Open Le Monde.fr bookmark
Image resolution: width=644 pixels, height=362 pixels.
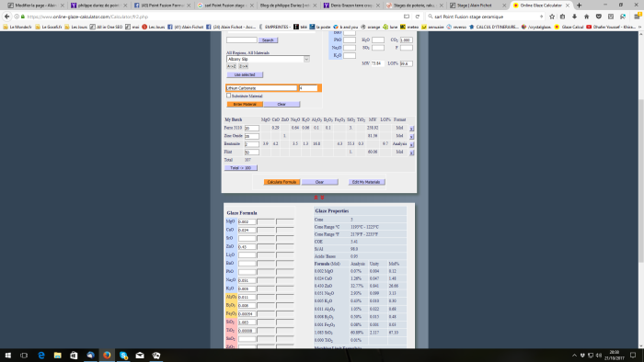coord(17,27)
